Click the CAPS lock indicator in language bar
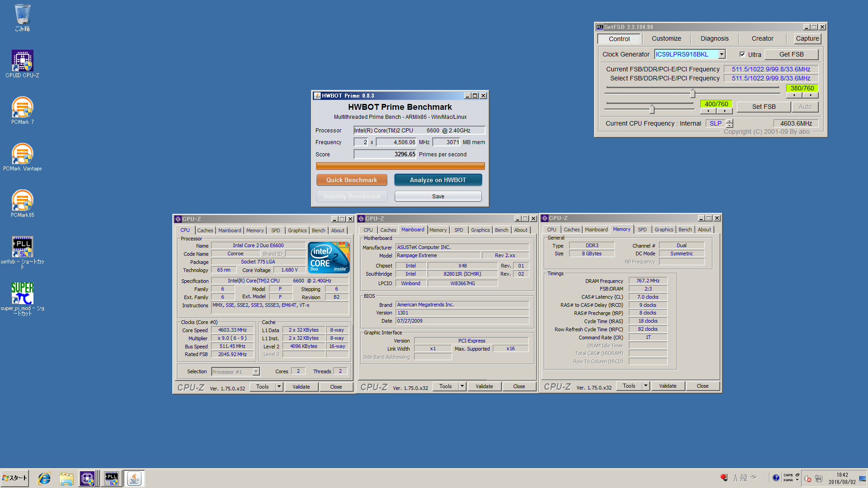868x488 pixels. pos(788,475)
